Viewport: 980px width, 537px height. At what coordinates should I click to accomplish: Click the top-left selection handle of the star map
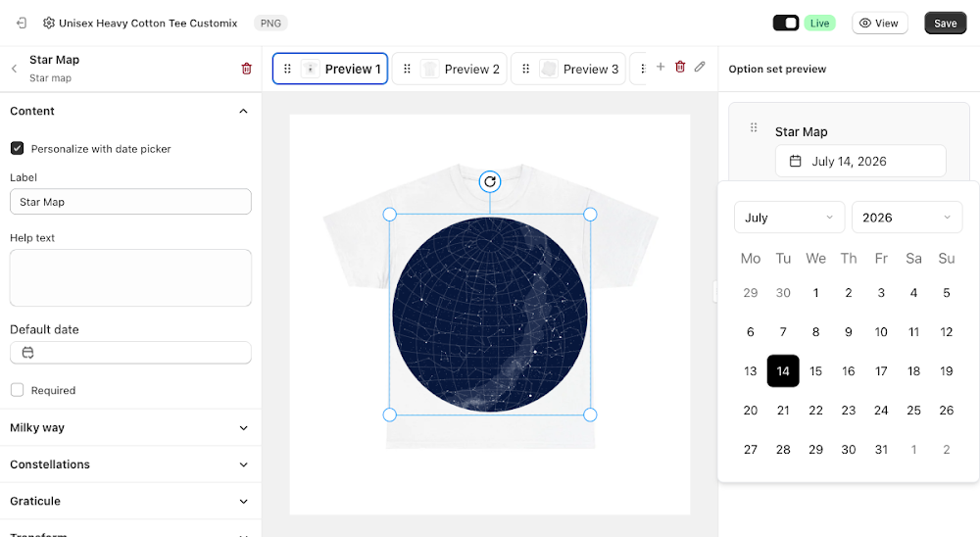(389, 215)
